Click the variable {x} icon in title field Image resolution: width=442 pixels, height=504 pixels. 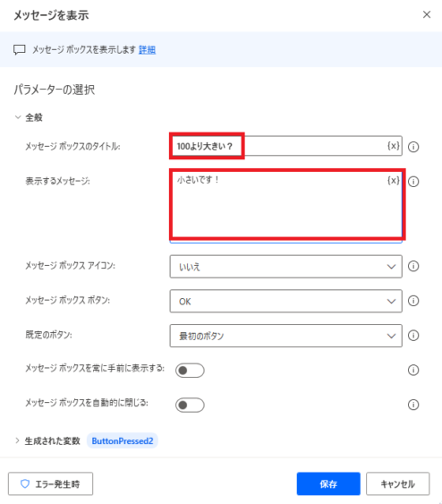pyautogui.click(x=393, y=146)
